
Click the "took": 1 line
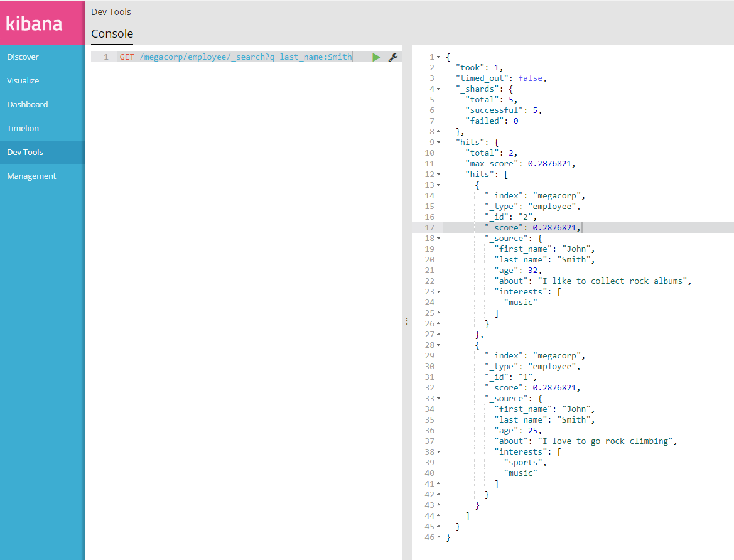479,68
